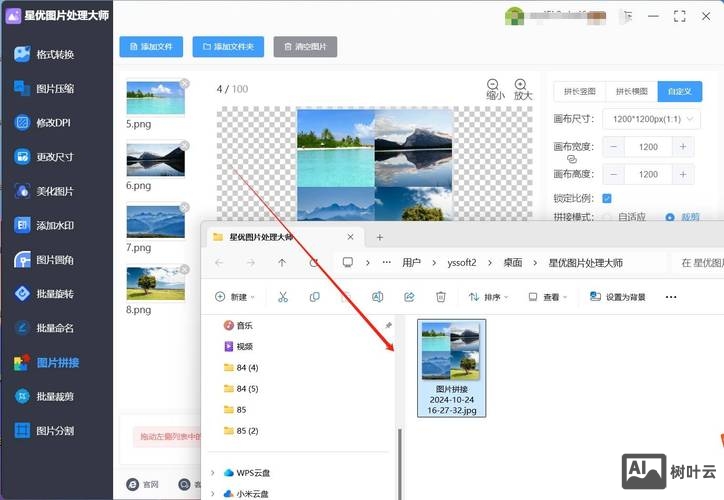Image resolution: width=724 pixels, height=500 pixels.
Task: Click the 画布宽度 1200 input field
Action: coord(648,147)
